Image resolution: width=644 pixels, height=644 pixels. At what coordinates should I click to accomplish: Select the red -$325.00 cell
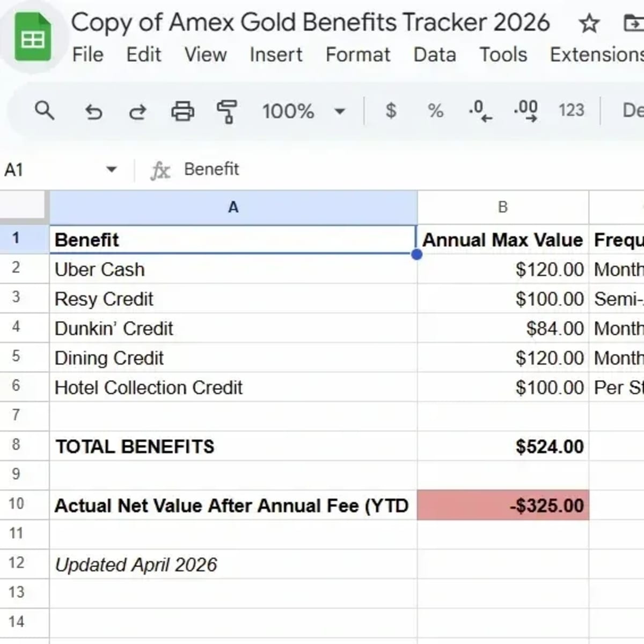pyautogui.click(x=503, y=505)
